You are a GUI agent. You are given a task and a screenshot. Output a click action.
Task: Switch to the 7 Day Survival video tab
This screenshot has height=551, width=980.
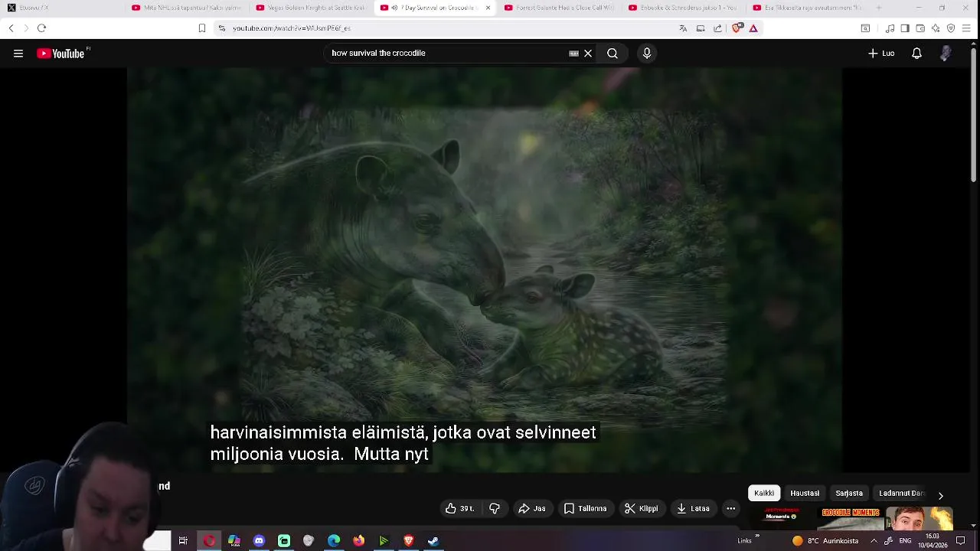pos(434,8)
